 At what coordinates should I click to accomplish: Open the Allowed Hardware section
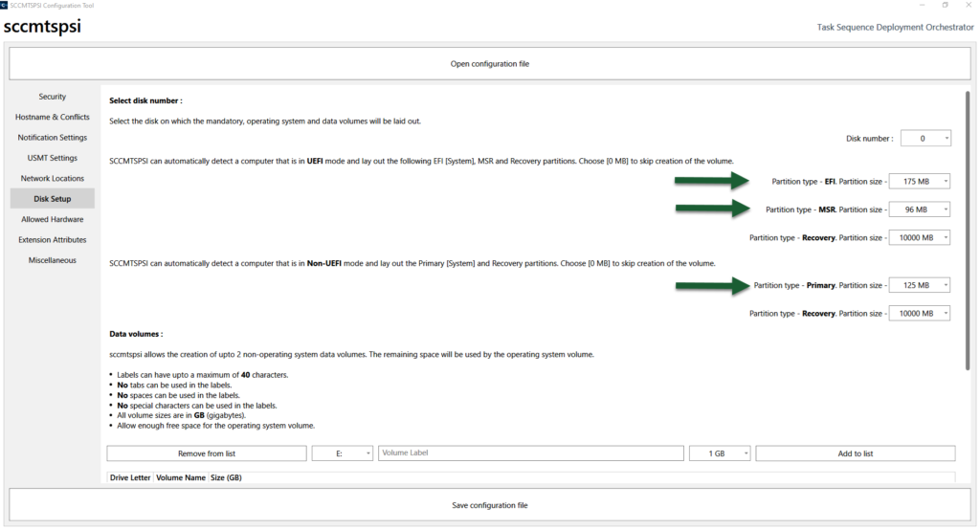coord(53,219)
